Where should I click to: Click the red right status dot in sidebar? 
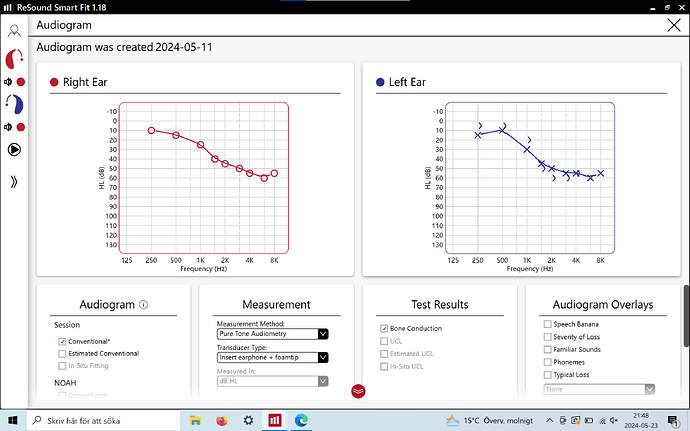click(x=21, y=82)
